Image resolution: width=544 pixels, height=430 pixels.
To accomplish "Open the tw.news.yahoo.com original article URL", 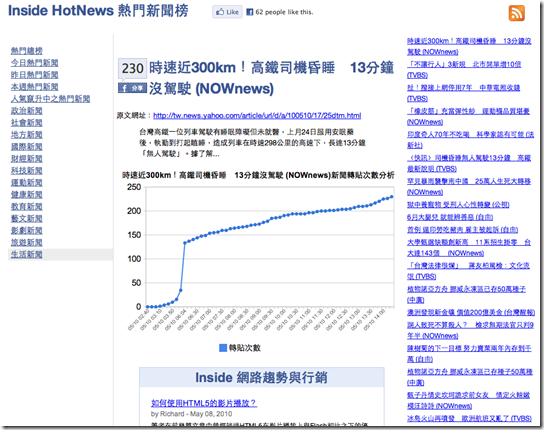I will click(257, 116).
